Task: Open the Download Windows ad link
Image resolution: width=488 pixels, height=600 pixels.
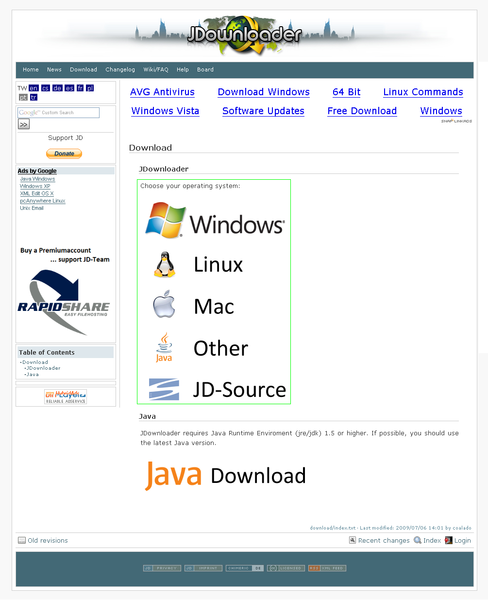Action: point(264,92)
